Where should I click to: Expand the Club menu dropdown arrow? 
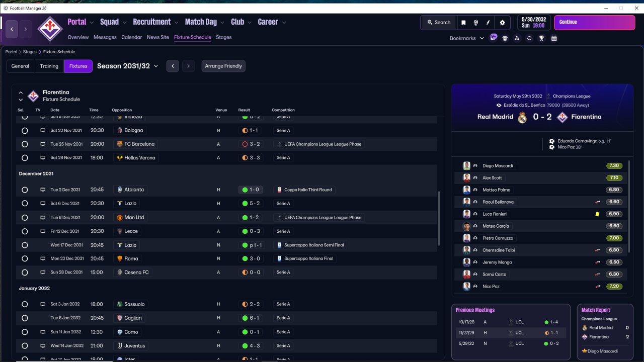coord(249,23)
